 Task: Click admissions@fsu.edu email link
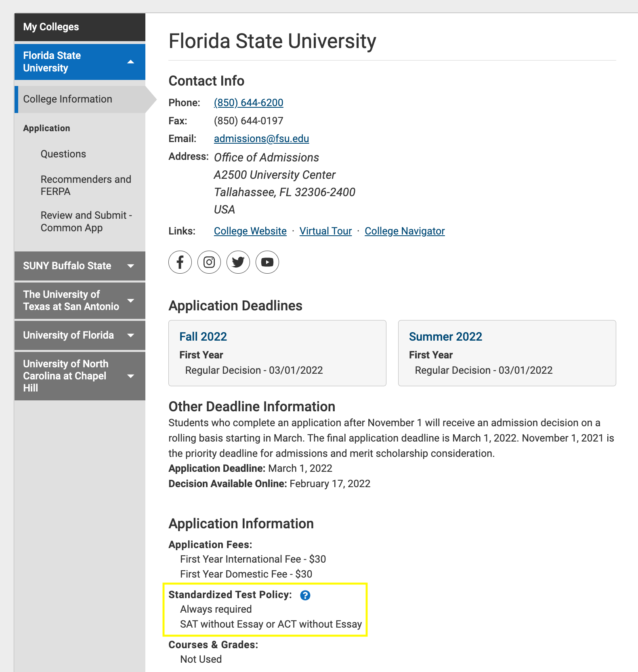[x=261, y=139]
